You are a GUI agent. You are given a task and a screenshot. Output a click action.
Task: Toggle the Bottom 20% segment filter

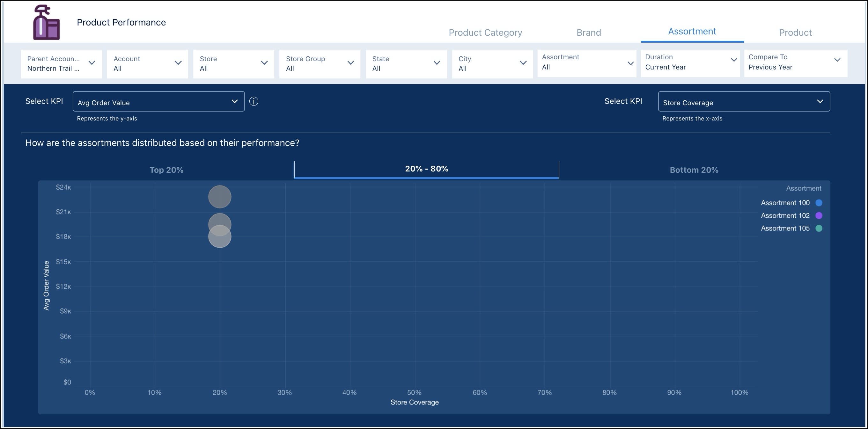click(694, 170)
